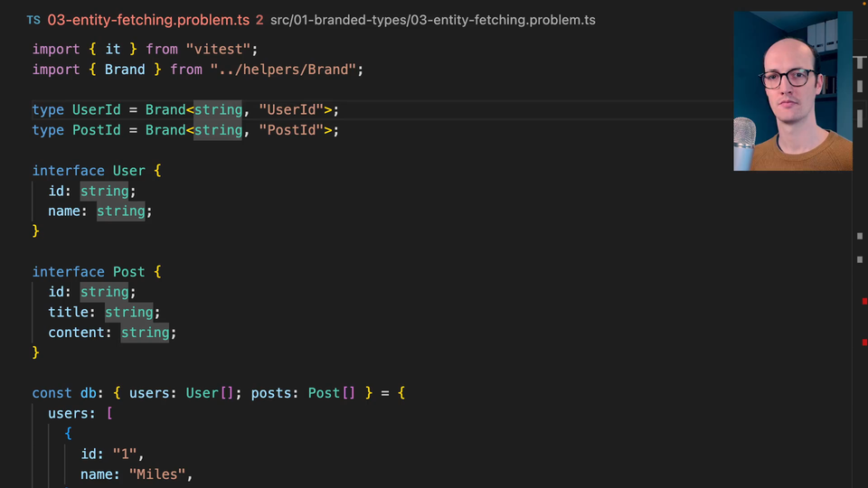Click the "UserId" string literal in the Brand generic
868x488 pixels.
[x=291, y=109]
